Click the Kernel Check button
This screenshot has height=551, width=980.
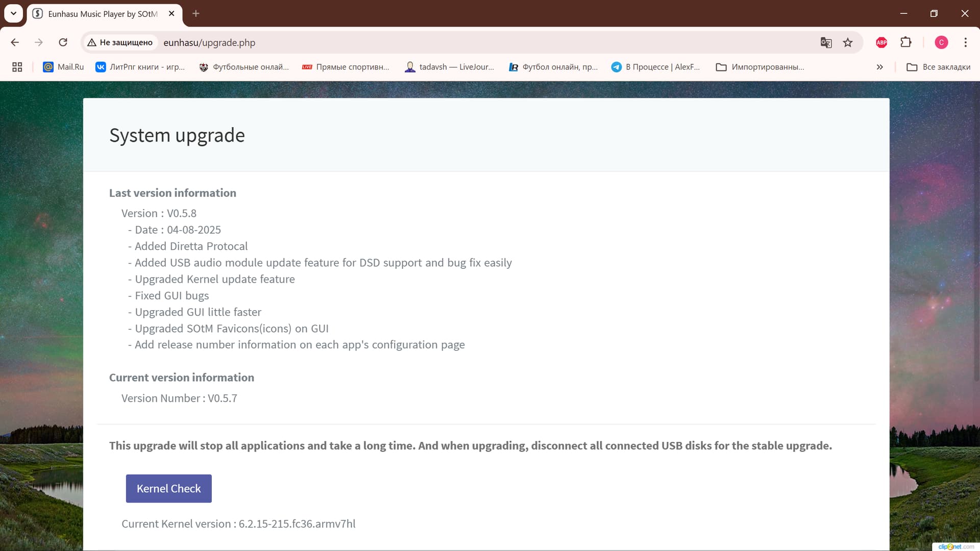pos(168,488)
